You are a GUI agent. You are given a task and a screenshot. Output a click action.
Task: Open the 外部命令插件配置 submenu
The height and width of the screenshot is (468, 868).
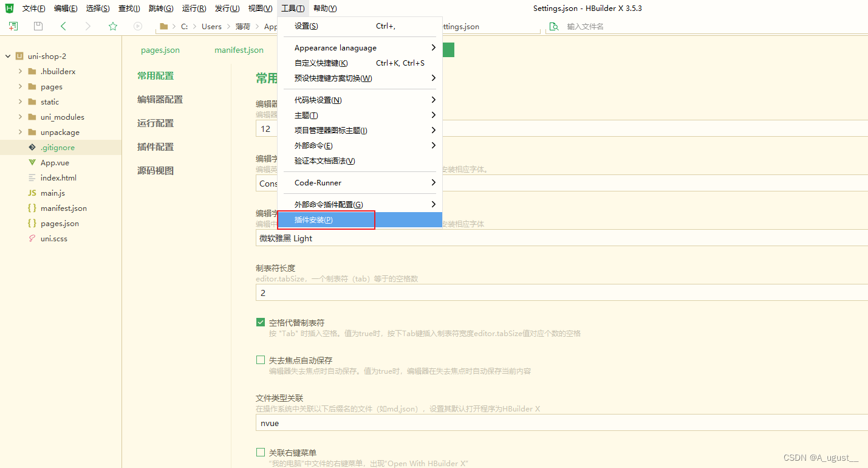point(360,204)
